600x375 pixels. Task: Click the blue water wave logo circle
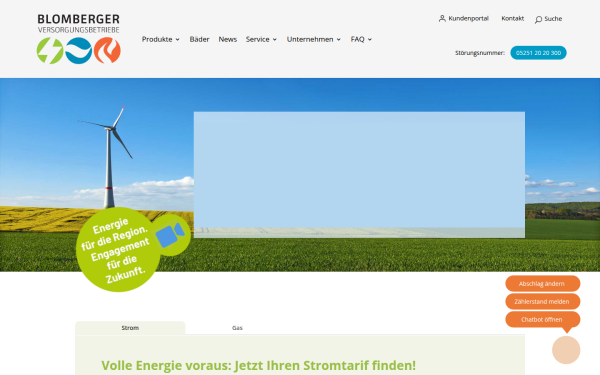coord(78,51)
